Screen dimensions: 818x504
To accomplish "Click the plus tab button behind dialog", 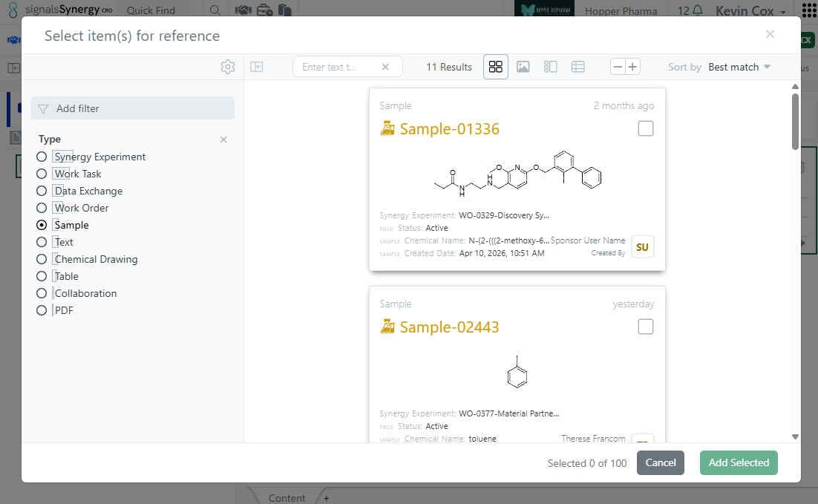I will (326, 498).
